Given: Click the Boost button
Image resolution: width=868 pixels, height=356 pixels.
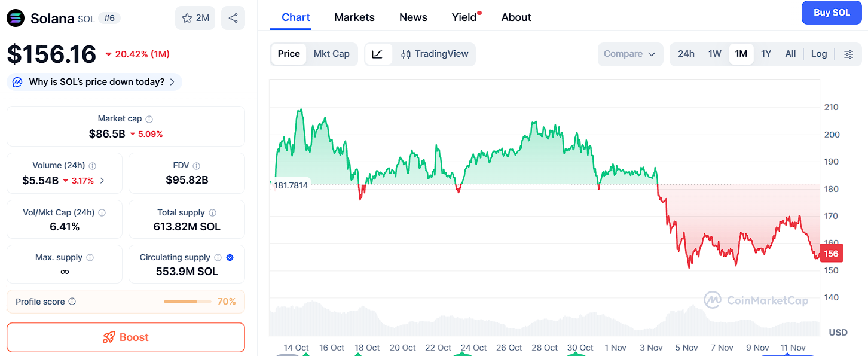Looking at the screenshot, I should [x=126, y=337].
